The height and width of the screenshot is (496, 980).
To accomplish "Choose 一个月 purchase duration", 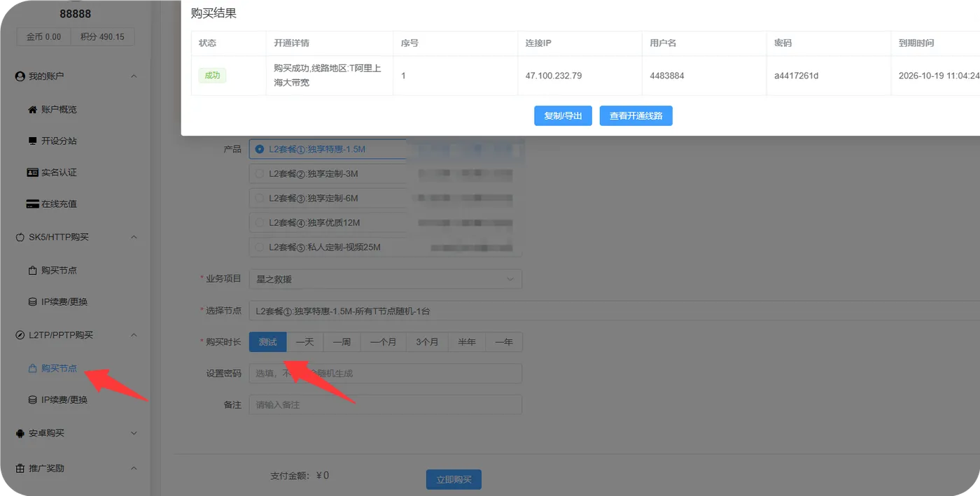I will [x=383, y=342].
